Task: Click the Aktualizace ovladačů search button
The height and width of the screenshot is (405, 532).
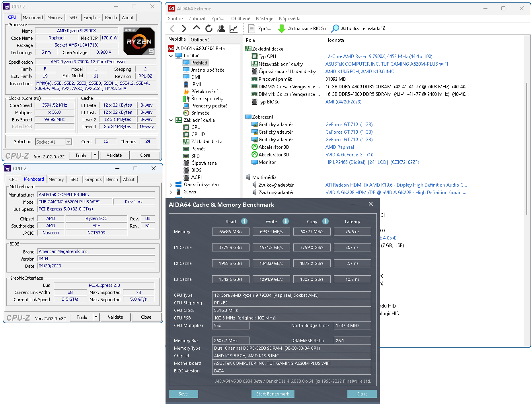Action: click(x=359, y=29)
